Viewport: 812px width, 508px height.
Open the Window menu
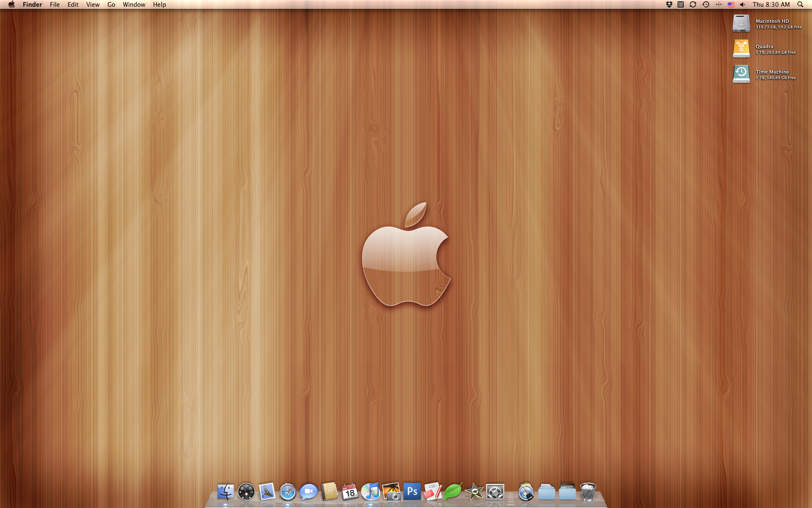134,5
